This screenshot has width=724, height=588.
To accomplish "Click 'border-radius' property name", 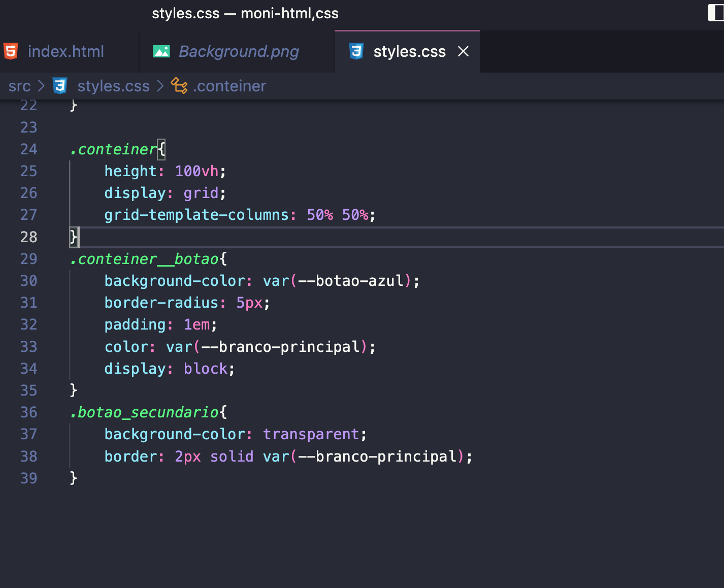I will point(161,303).
